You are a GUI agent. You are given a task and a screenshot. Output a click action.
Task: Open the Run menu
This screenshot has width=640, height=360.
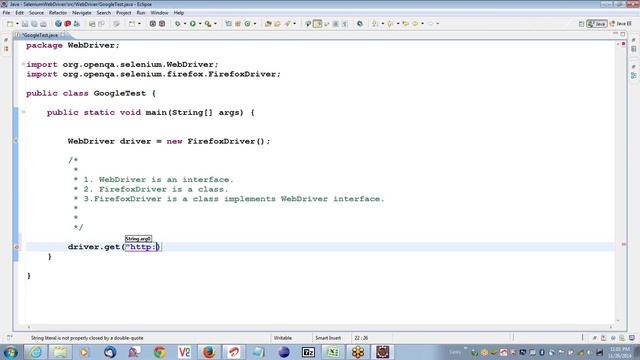coord(141,13)
